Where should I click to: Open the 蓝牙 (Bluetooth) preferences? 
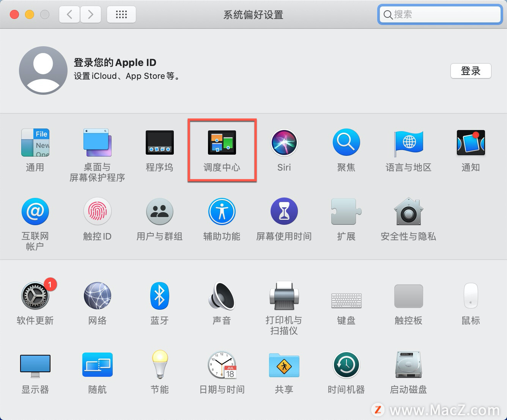pos(159,296)
